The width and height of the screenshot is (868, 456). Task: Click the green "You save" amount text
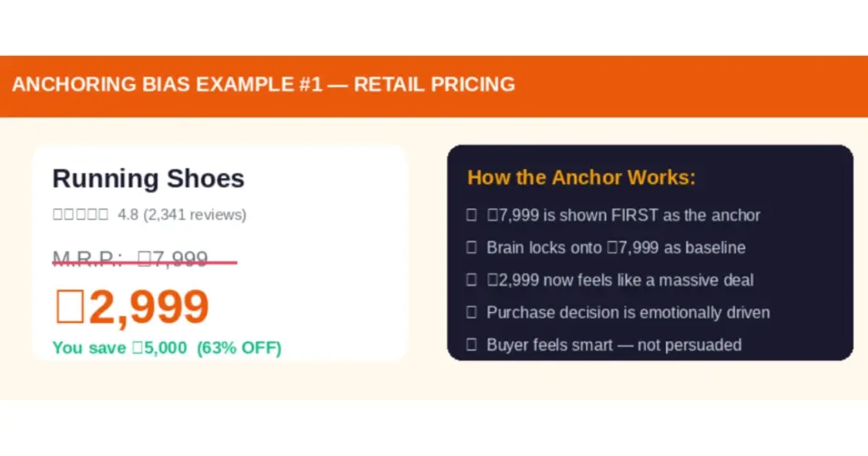(x=120, y=348)
